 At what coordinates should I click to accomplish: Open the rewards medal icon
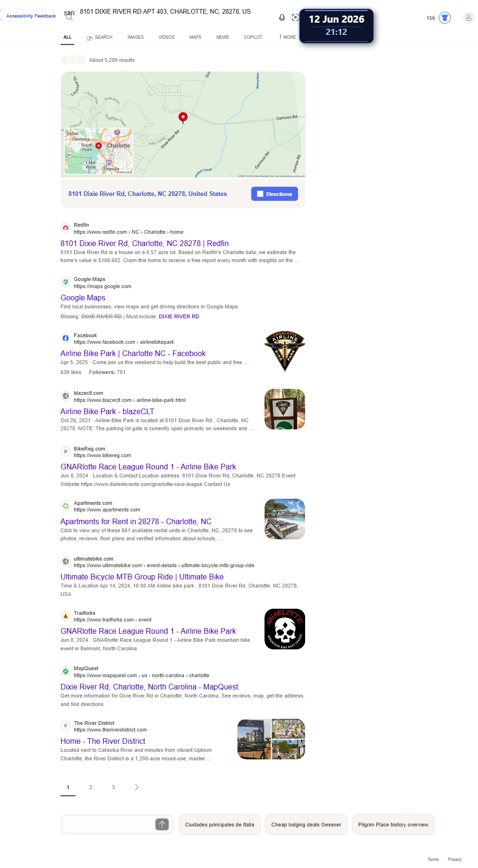(445, 18)
